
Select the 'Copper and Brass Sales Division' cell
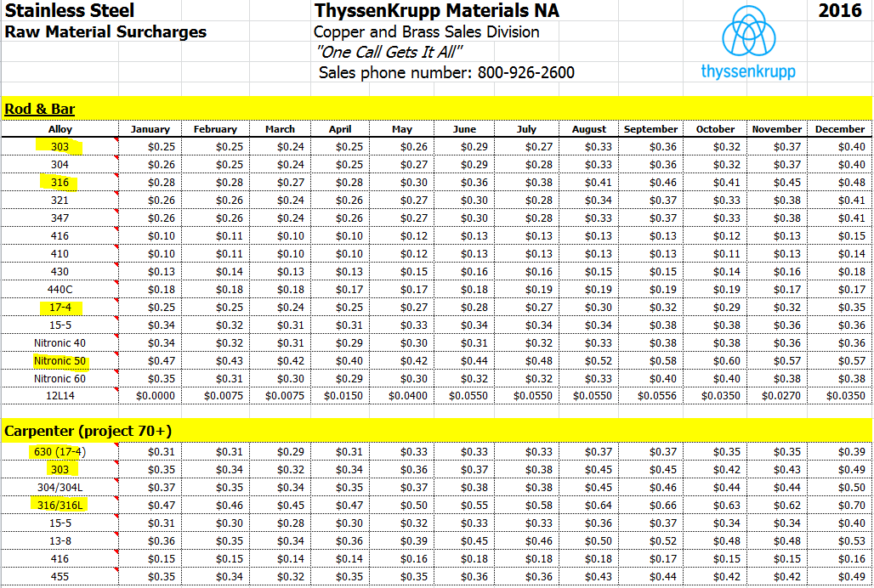(x=427, y=31)
